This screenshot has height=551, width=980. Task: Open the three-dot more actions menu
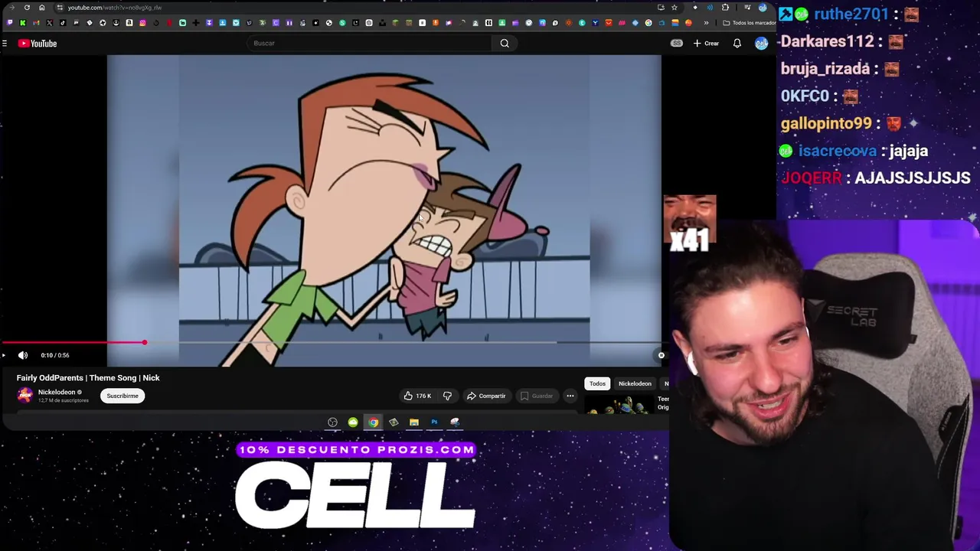(x=570, y=396)
